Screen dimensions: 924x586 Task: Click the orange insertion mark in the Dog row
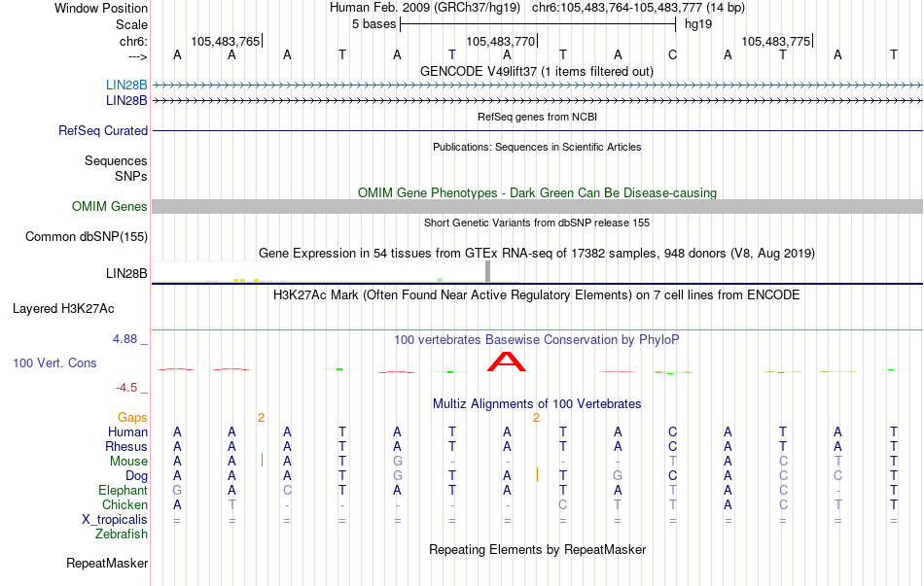point(537,474)
